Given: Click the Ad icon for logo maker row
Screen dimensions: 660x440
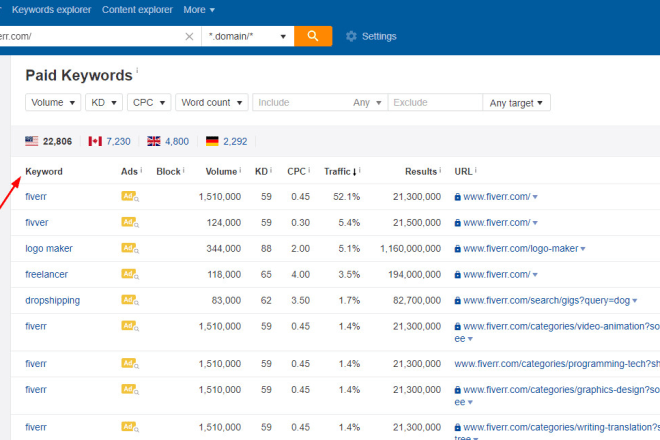Looking at the screenshot, I should click(x=130, y=248).
